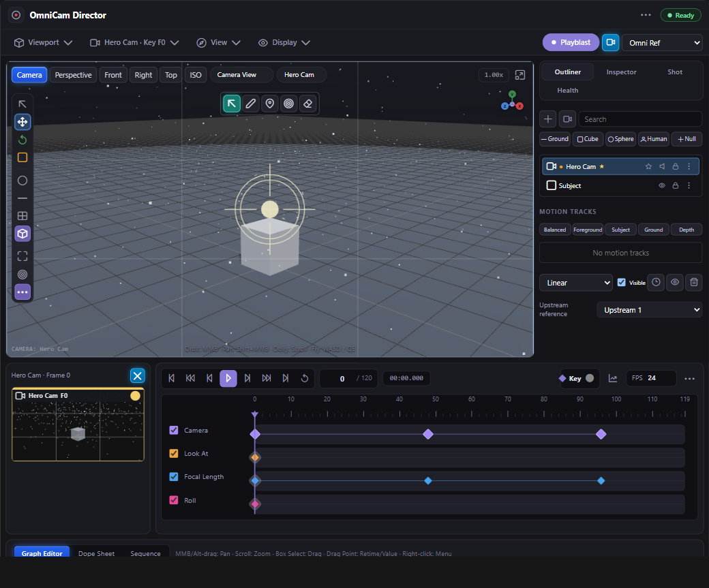Toggle the auto-key record circle

tap(590, 378)
